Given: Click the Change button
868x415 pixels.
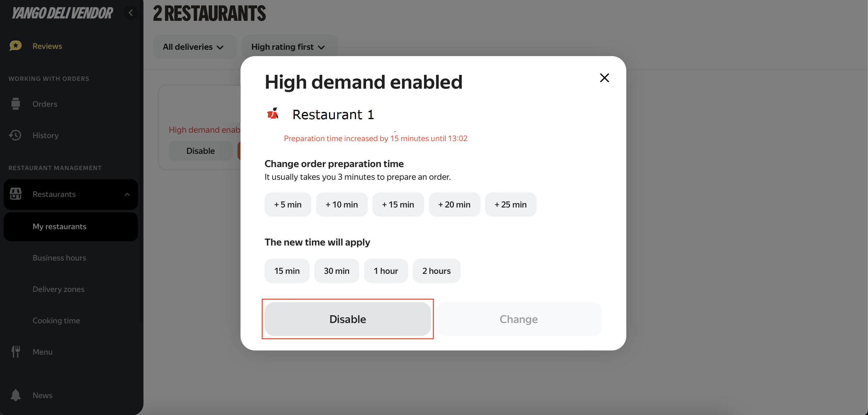Looking at the screenshot, I should click(518, 319).
